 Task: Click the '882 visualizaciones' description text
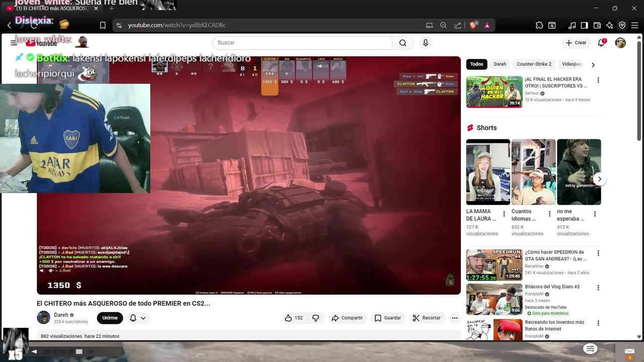(61, 336)
